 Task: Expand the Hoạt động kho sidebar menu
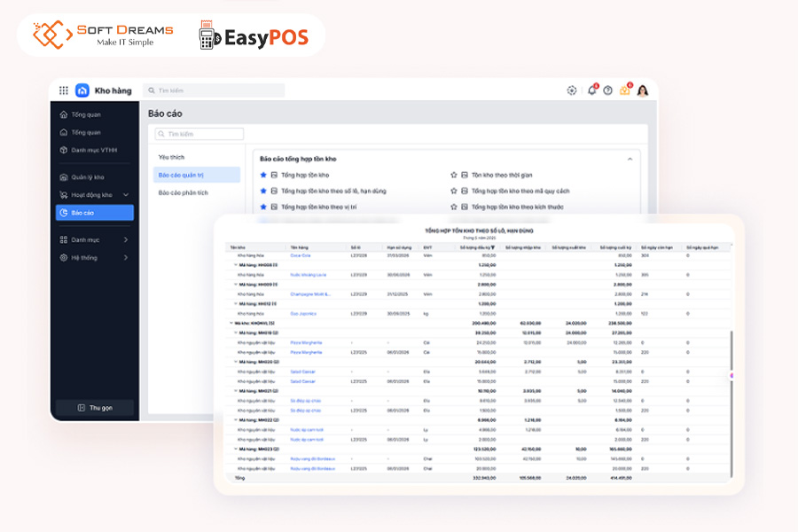tap(125, 194)
